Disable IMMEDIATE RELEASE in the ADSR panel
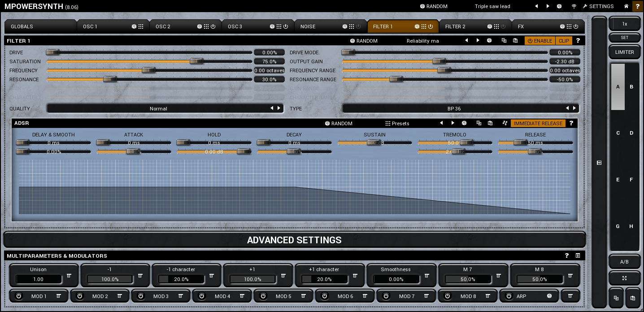Image resolution: width=644 pixels, height=312 pixels. pos(538,123)
